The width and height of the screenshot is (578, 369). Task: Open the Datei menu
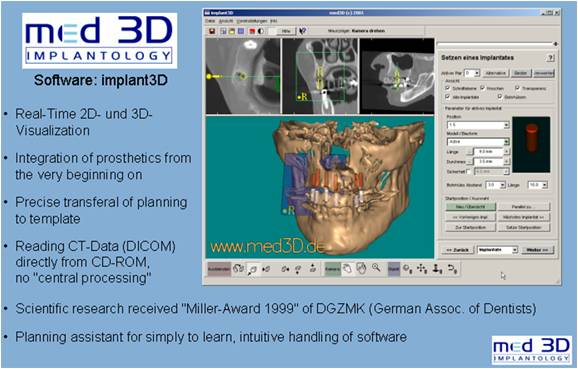210,21
